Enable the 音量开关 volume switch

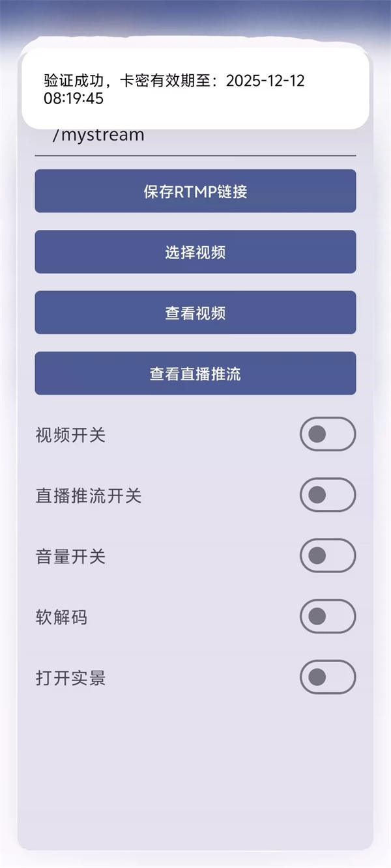328,555
